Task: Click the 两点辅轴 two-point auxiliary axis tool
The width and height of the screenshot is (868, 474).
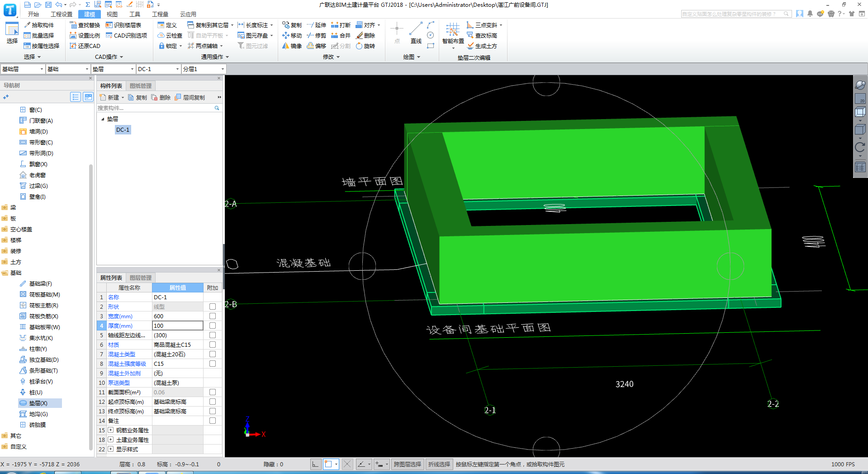Action: [x=205, y=46]
